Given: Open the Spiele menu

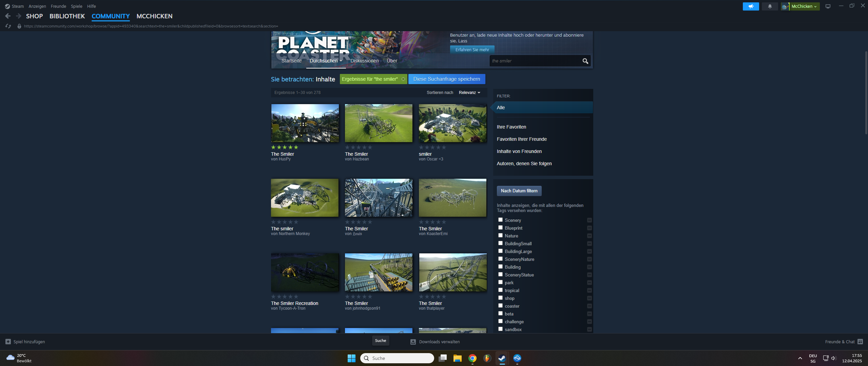Looking at the screenshot, I should (x=77, y=6).
